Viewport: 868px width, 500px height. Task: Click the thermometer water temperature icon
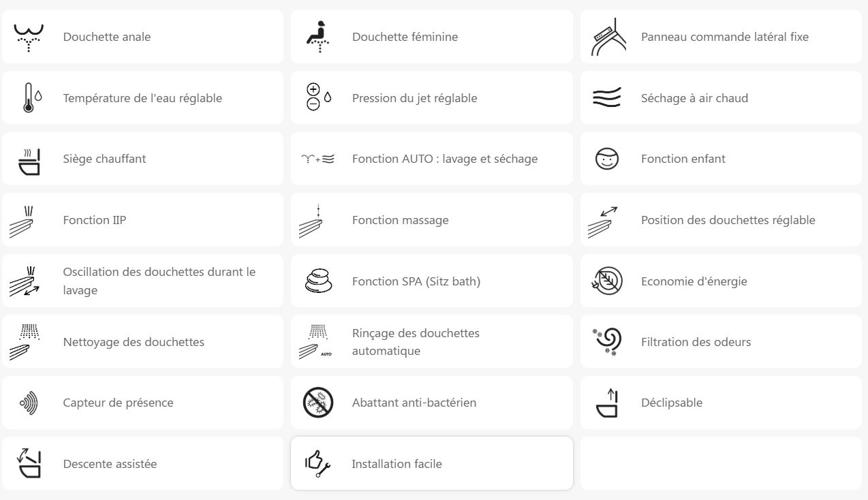pyautogui.click(x=29, y=98)
